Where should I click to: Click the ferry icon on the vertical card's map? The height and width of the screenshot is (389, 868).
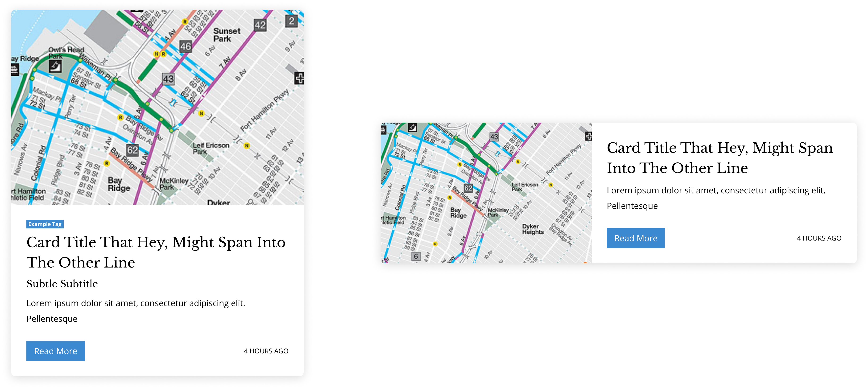(x=15, y=70)
